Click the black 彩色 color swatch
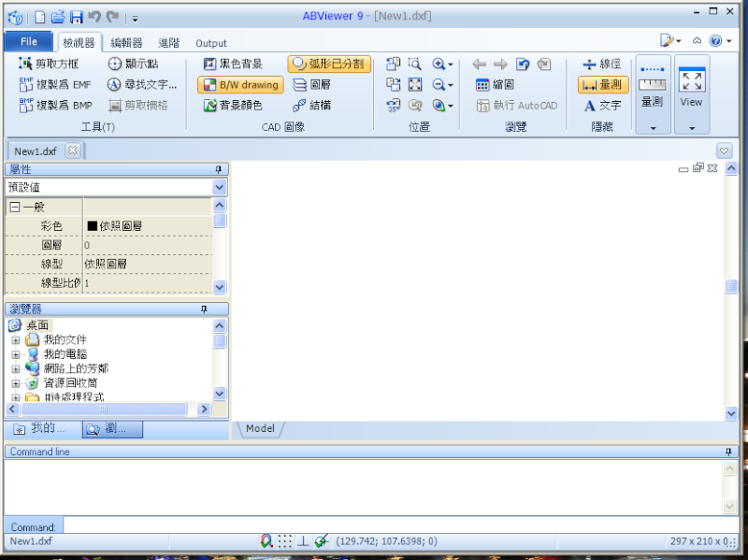Image resolution: width=748 pixels, height=560 pixels. 92,225
